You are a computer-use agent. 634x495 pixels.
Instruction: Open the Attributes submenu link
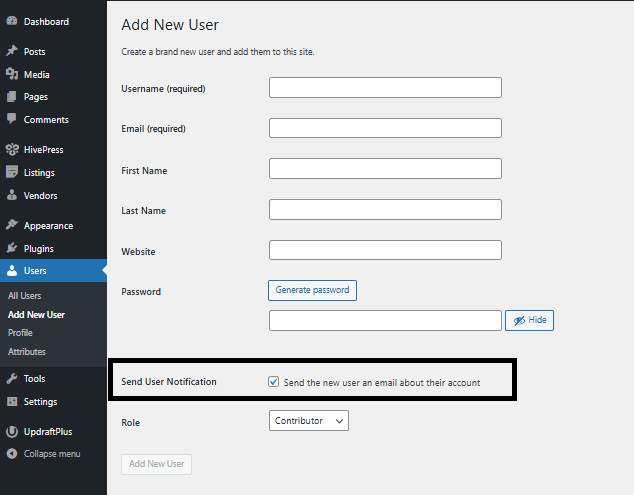pyautogui.click(x=27, y=351)
